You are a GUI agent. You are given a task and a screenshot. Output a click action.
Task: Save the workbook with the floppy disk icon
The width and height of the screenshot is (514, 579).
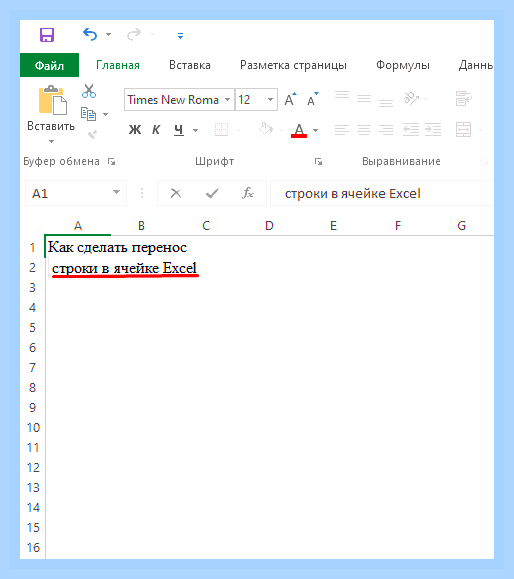[47, 35]
